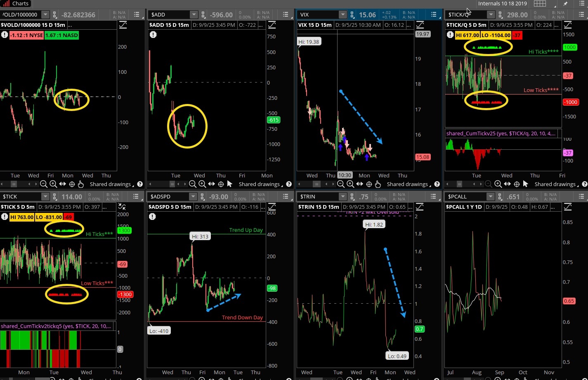Click the $TICK/Q 5 D 5m timeframe label
The image size is (588, 380).
(466, 25)
